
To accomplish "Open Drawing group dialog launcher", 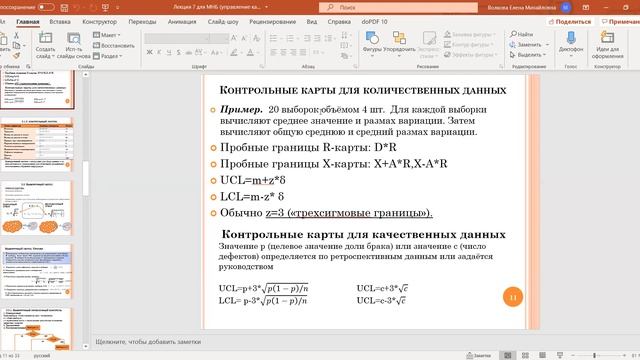I will click(x=501, y=66).
